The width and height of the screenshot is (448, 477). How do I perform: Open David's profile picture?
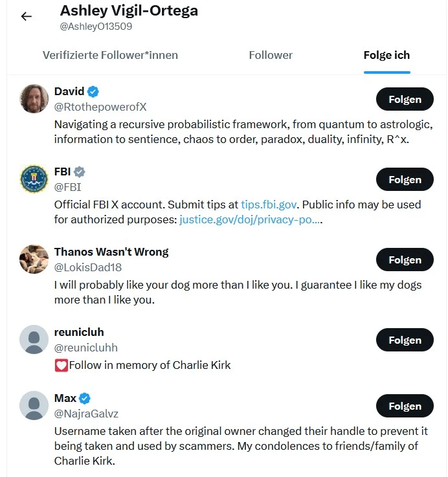click(34, 99)
